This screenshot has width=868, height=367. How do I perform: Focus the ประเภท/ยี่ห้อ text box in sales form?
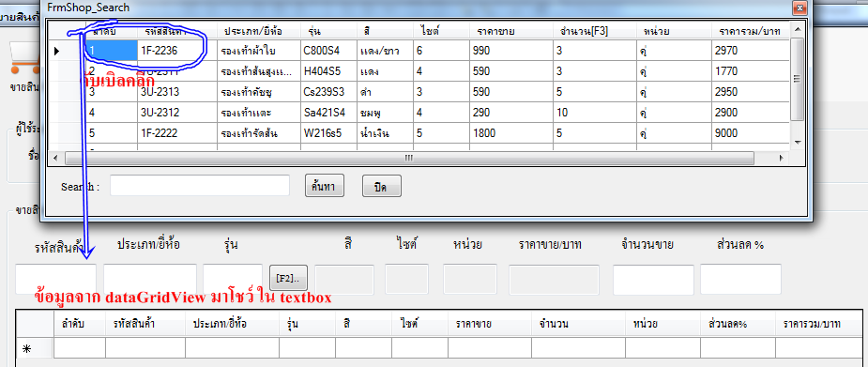pyautogui.click(x=150, y=279)
